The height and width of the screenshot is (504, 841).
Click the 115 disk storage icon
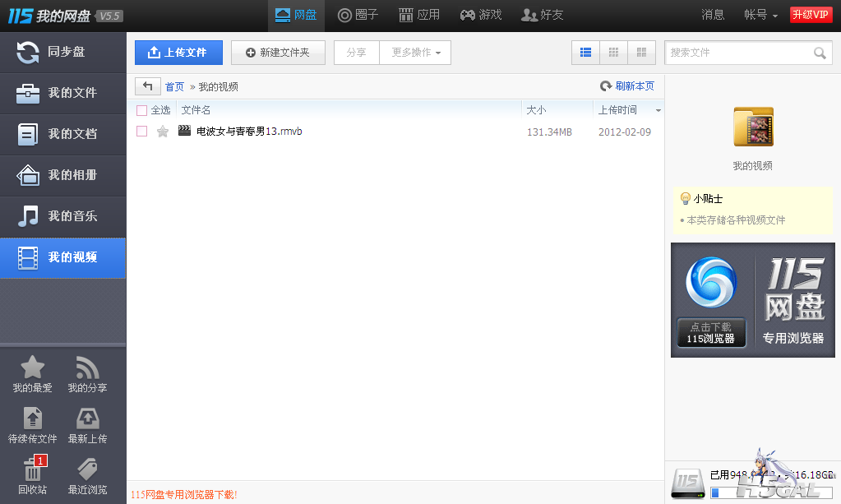(x=687, y=483)
